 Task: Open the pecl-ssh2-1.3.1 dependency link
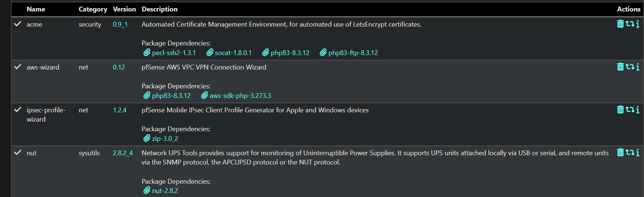pyautogui.click(x=170, y=53)
